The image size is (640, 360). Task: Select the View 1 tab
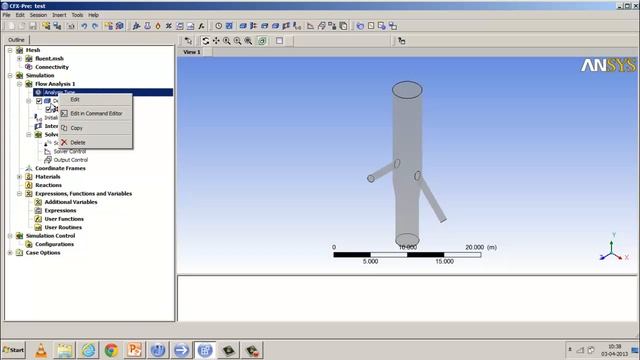coord(192,52)
